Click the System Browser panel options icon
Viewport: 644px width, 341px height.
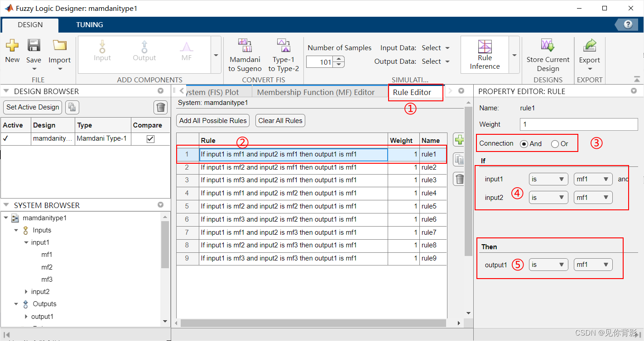(x=160, y=205)
